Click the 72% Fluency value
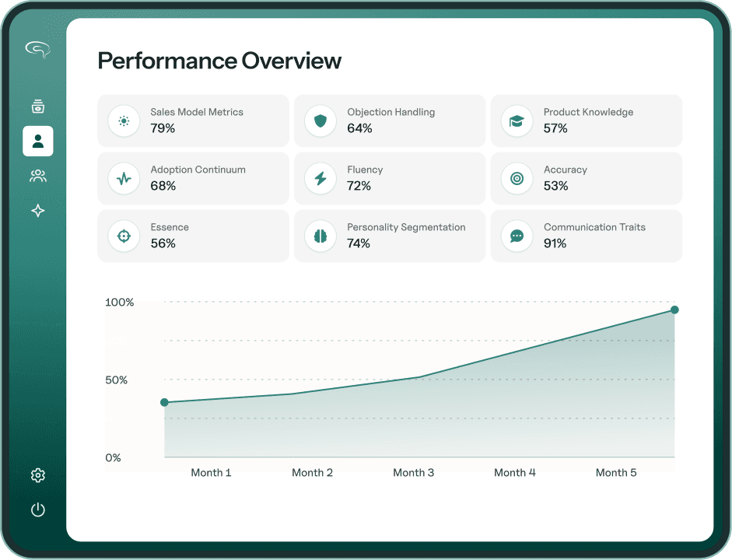 tap(359, 186)
